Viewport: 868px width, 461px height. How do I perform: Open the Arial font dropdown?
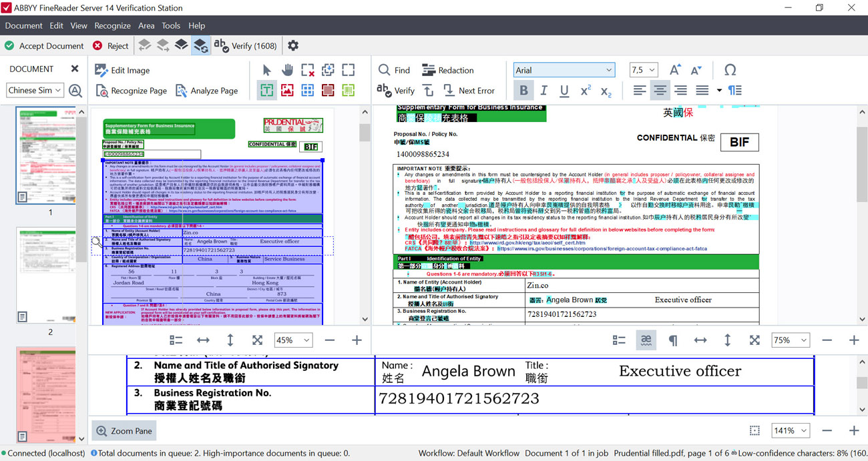564,70
